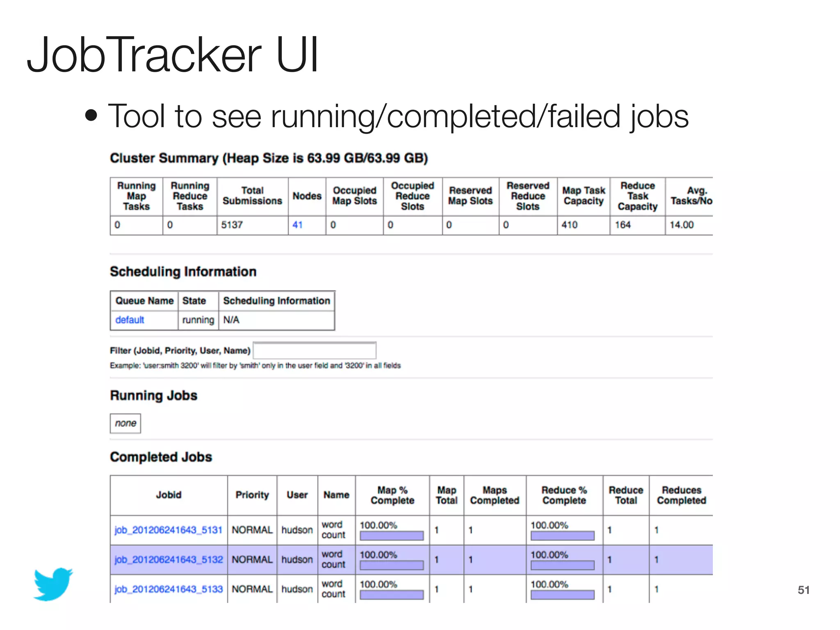Click the default queue name link
The width and height of the screenshot is (840, 630).
point(130,320)
